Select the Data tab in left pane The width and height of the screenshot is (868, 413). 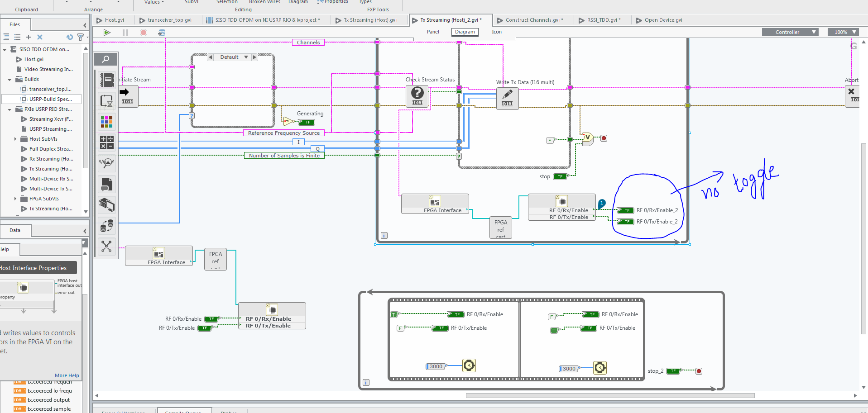coord(15,231)
